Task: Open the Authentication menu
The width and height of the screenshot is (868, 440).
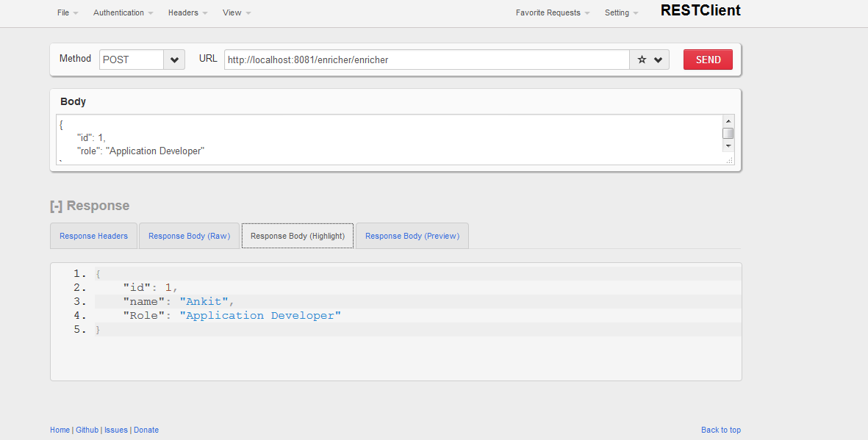Action: [123, 12]
